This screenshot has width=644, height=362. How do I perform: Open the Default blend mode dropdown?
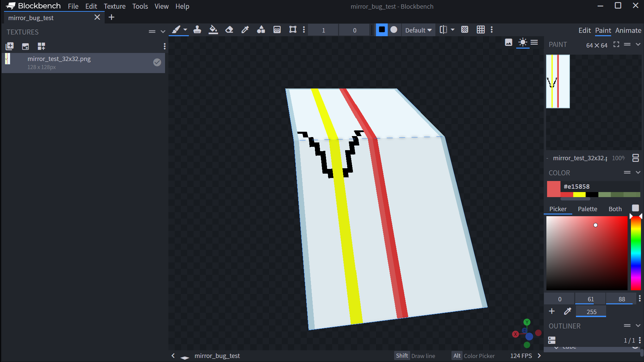[x=418, y=30]
